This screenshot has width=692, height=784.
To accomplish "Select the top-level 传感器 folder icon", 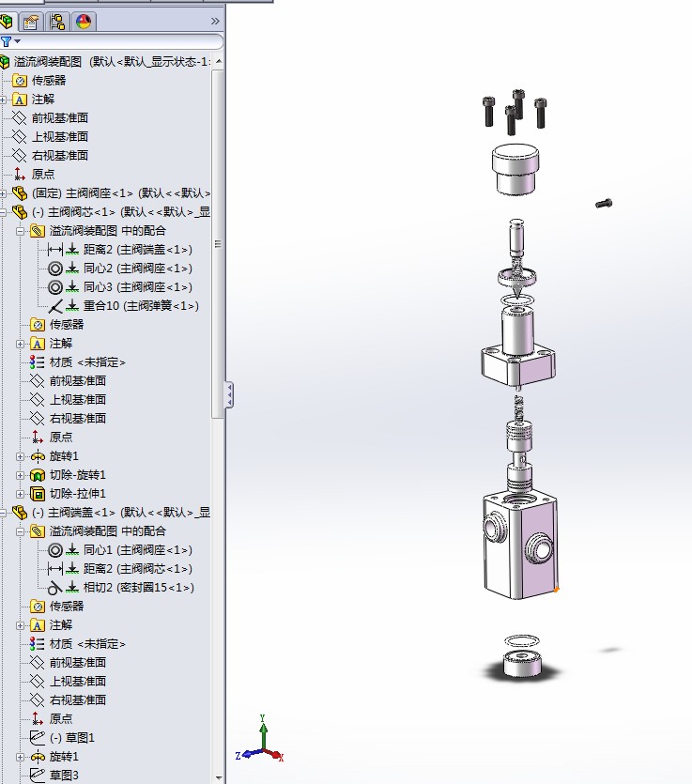I will click(x=19, y=81).
